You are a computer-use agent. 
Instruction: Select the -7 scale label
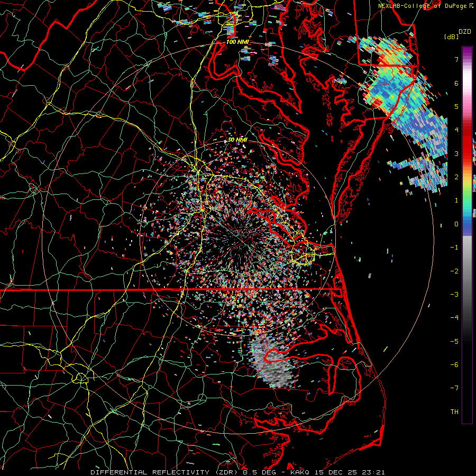point(454,388)
